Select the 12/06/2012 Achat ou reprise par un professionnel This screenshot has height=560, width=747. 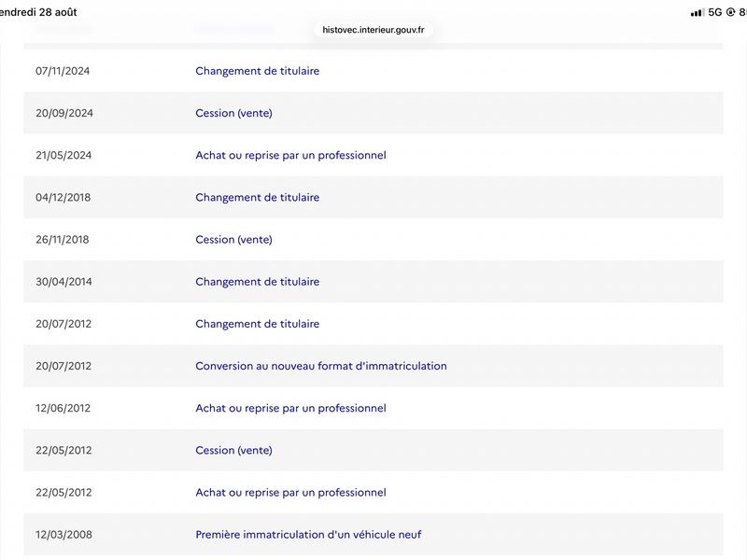pyautogui.click(x=290, y=408)
